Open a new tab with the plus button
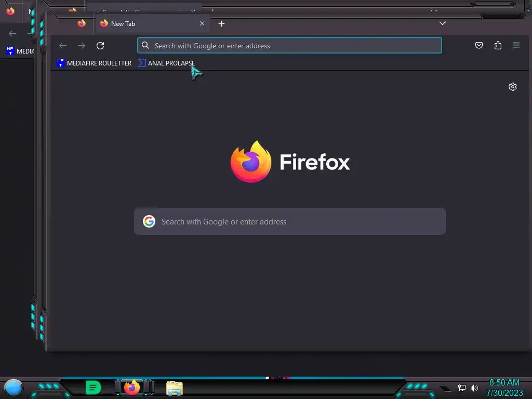Screen dimensions: 532x399 [x=221, y=24]
